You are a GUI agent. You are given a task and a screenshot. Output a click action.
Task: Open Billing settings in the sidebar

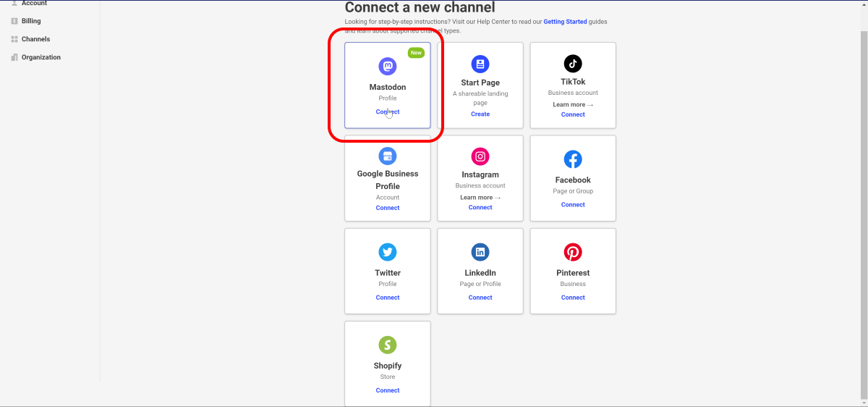pos(31,21)
